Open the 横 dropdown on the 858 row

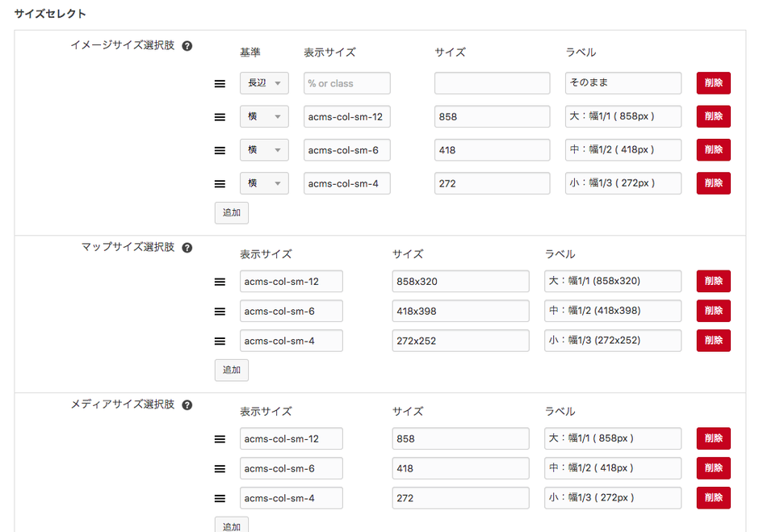coord(264,116)
